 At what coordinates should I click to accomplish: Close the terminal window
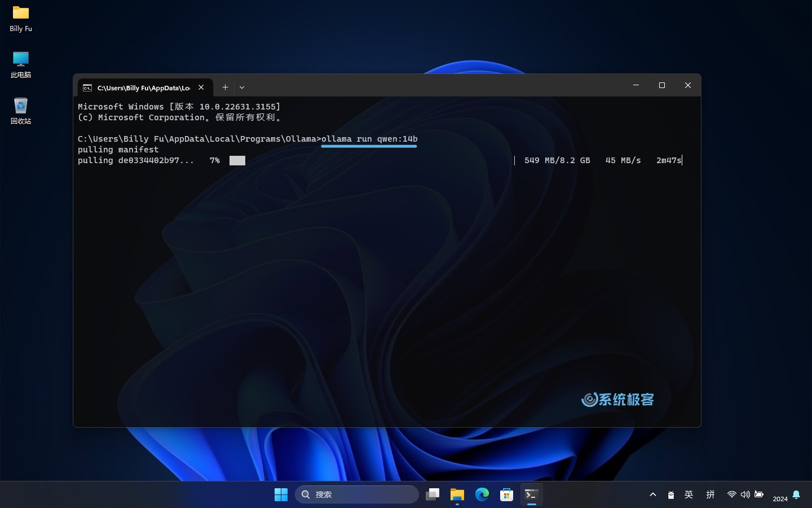(x=688, y=85)
